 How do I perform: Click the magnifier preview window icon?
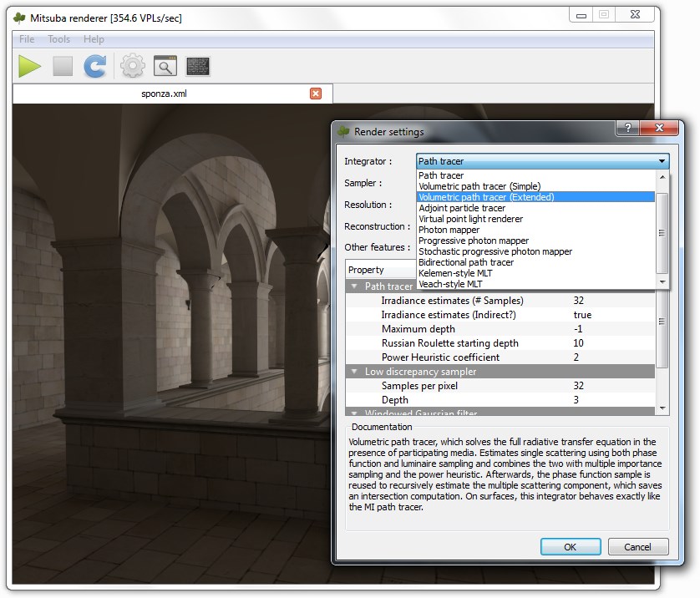point(165,66)
